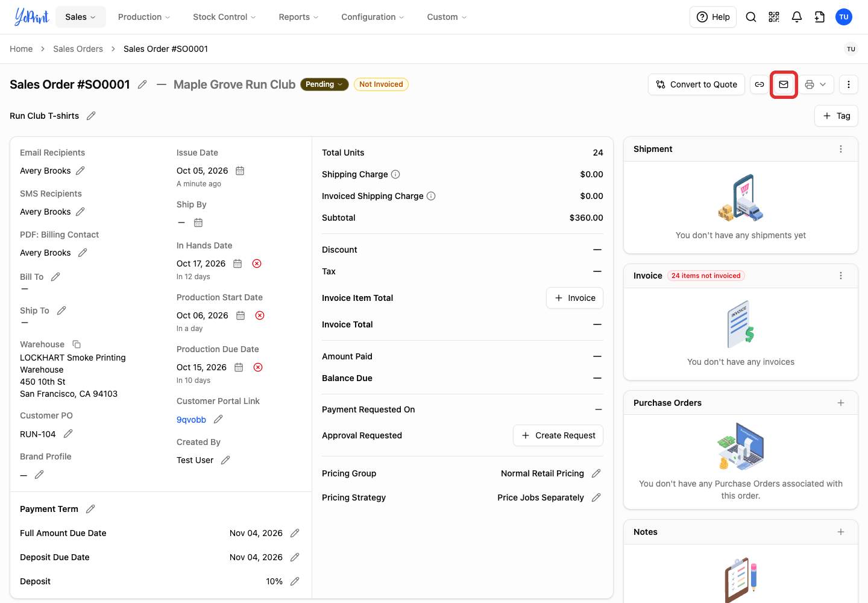Copy the Warehouse address
Image resolution: width=868 pixels, height=603 pixels.
point(77,344)
